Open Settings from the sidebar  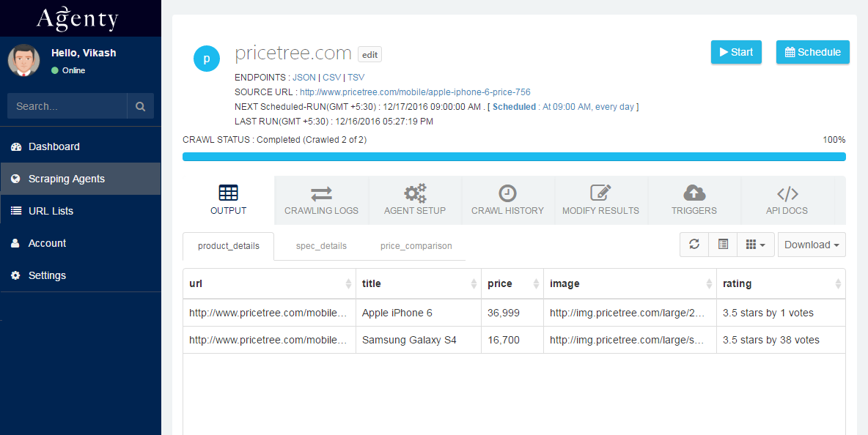80,275
